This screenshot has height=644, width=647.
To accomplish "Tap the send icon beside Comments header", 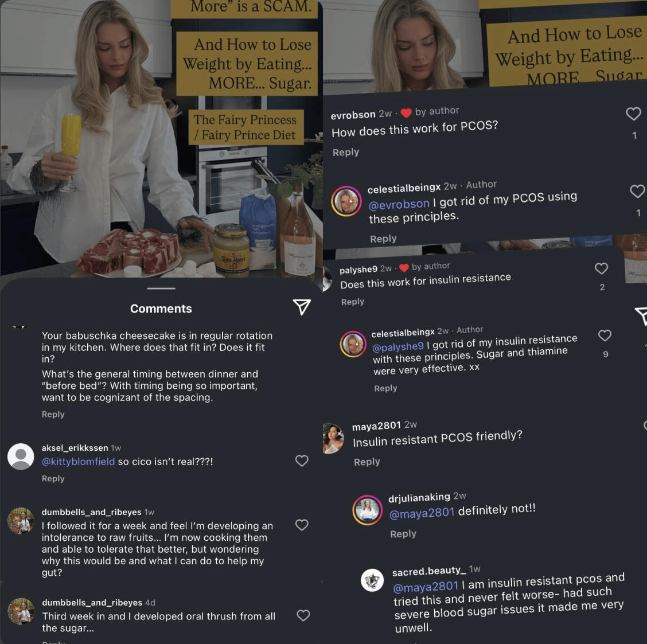I will pyautogui.click(x=302, y=307).
